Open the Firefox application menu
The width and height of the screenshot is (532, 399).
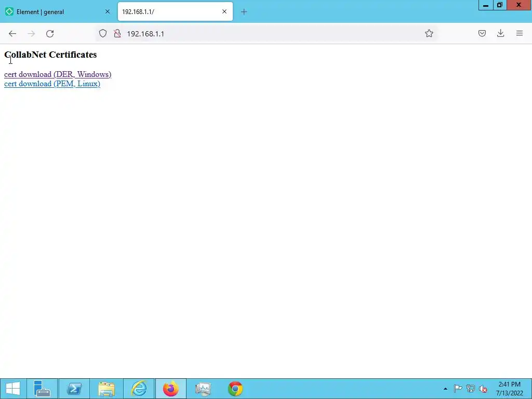pos(520,33)
